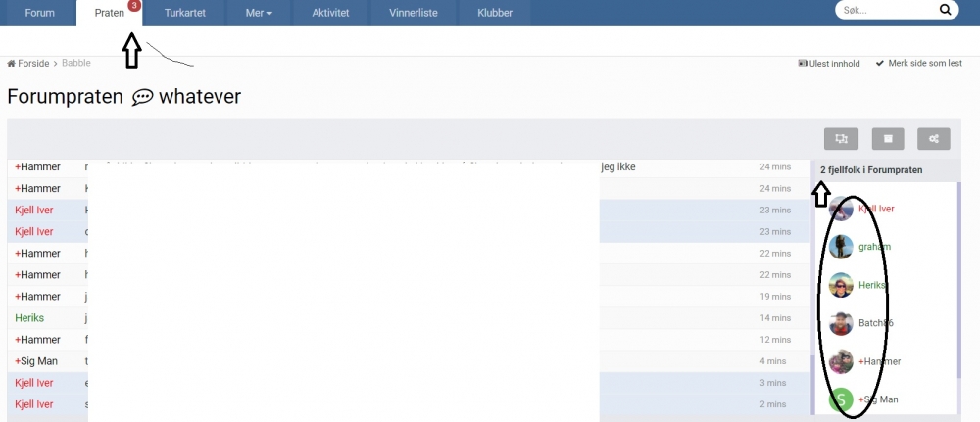
Task: Click the Batch86 profile picture
Action: click(x=841, y=323)
